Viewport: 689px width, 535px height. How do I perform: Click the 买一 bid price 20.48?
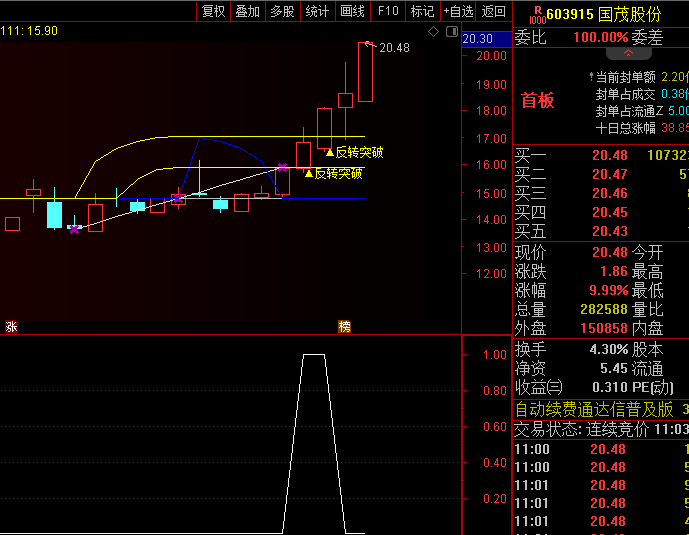point(609,155)
